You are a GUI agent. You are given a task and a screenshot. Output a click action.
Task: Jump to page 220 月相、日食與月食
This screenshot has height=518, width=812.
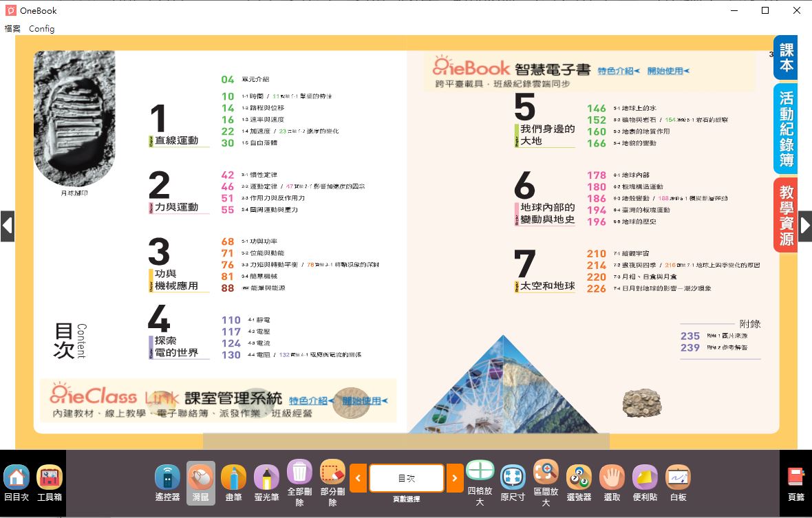pyautogui.click(x=632, y=277)
